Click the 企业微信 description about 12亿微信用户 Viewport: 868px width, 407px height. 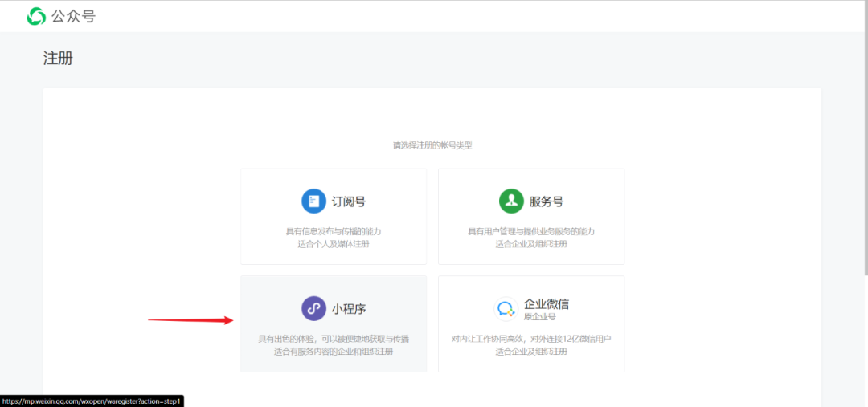(531, 345)
